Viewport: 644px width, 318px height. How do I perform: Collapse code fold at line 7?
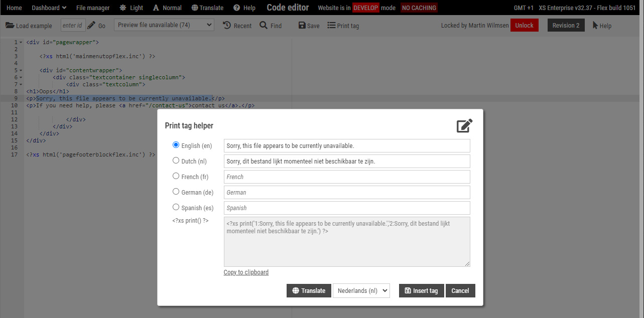tap(21, 84)
